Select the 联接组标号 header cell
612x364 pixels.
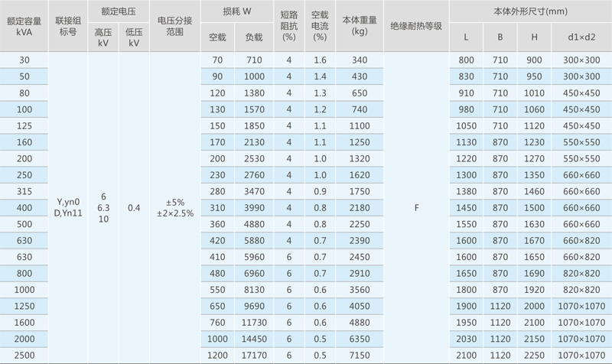(x=67, y=26)
